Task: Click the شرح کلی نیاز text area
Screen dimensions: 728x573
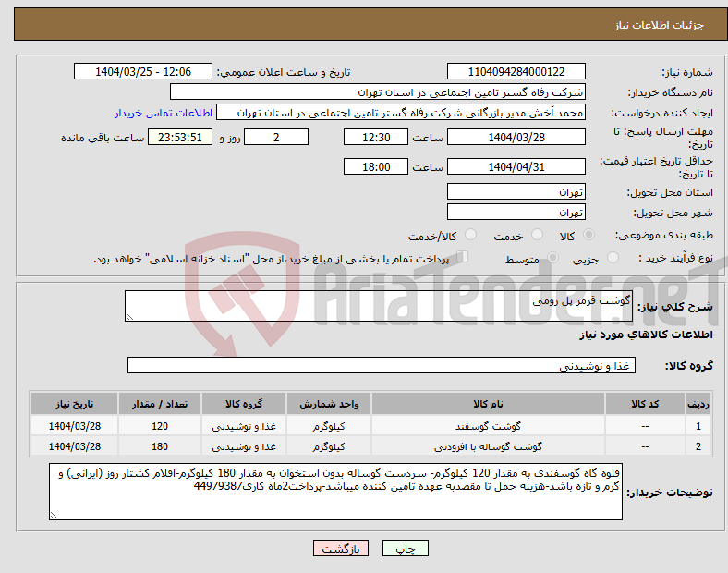Action: point(379,306)
